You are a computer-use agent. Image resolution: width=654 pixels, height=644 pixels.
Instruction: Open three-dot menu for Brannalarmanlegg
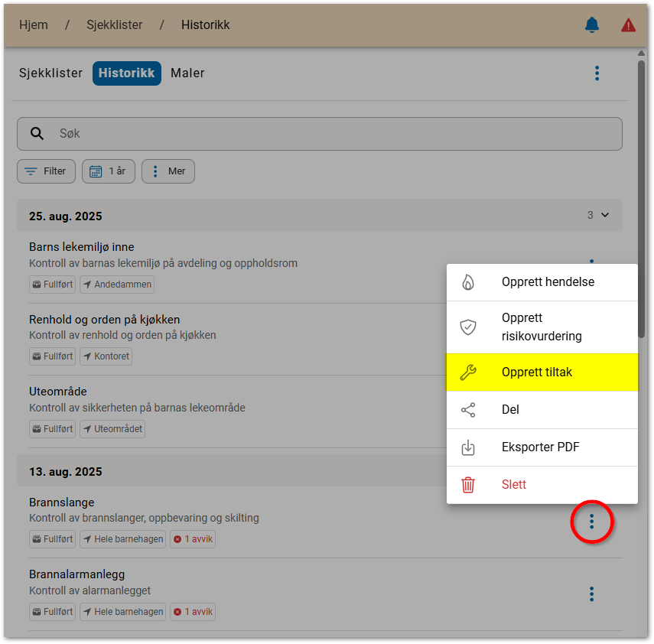coord(591,594)
